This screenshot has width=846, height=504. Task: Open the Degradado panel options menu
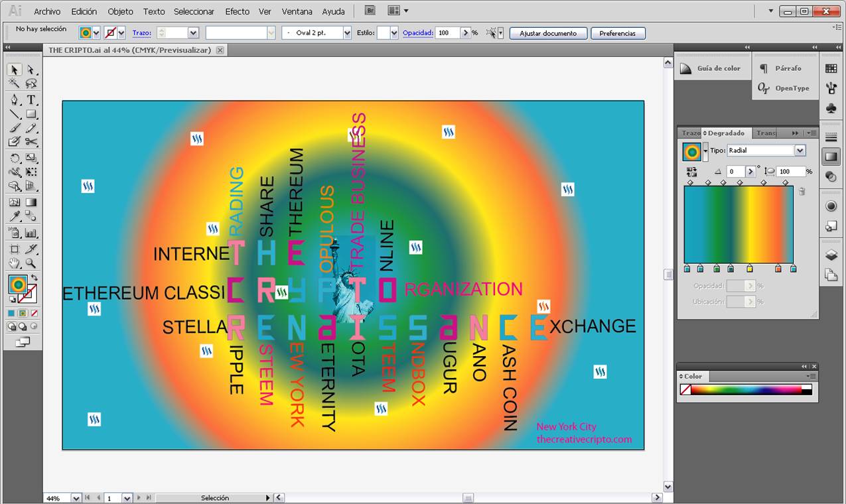[812, 133]
